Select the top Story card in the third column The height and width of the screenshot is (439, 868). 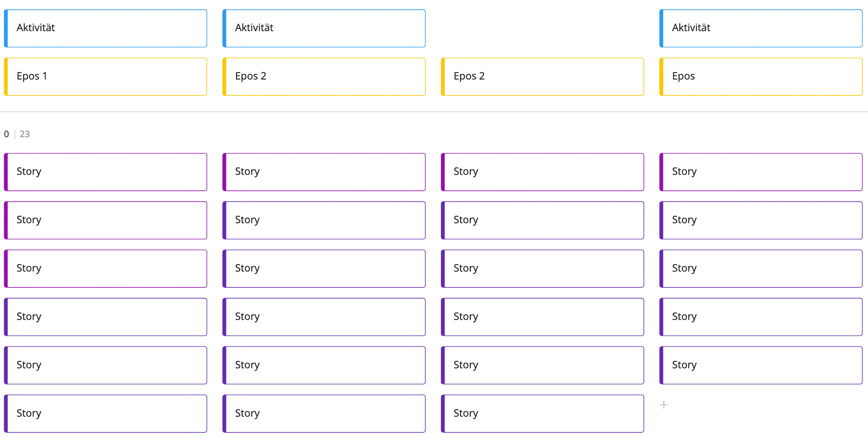[542, 172]
